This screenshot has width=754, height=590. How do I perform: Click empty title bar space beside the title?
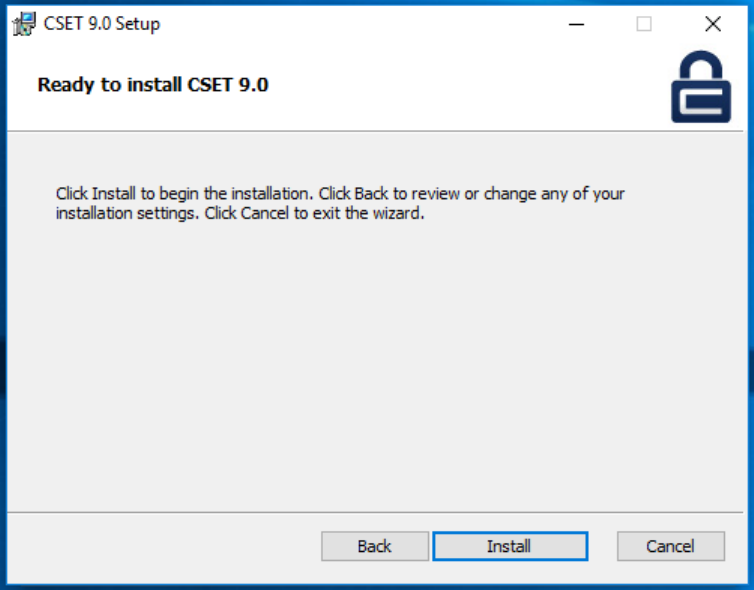360,24
